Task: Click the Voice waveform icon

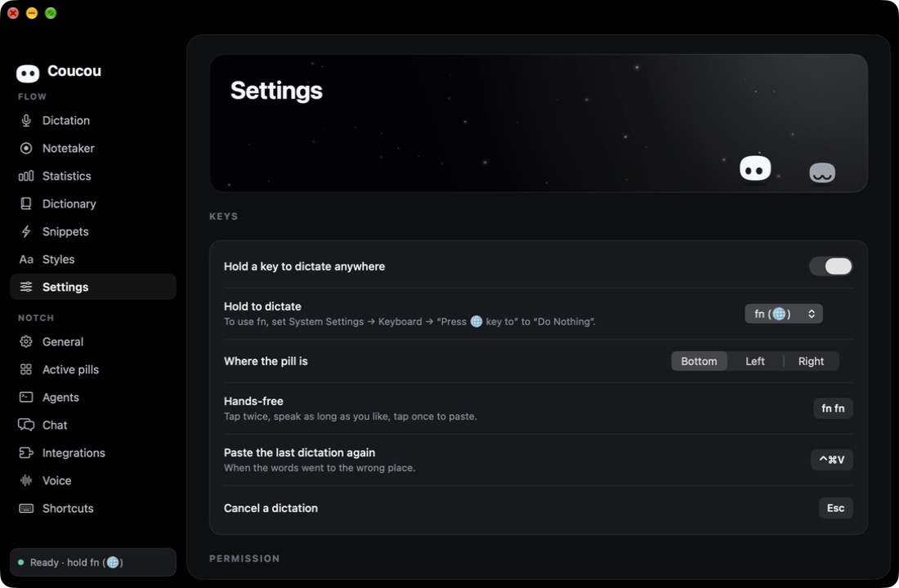Action: click(26, 480)
